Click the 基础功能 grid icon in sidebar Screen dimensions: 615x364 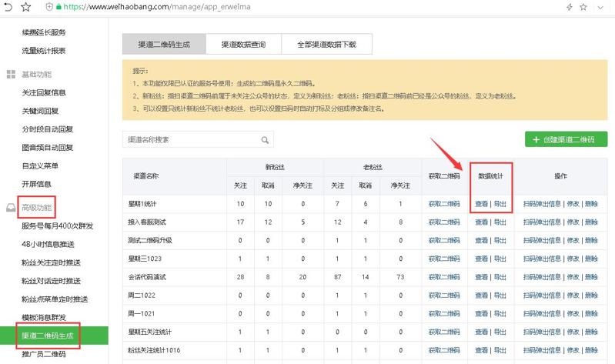click(11, 74)
